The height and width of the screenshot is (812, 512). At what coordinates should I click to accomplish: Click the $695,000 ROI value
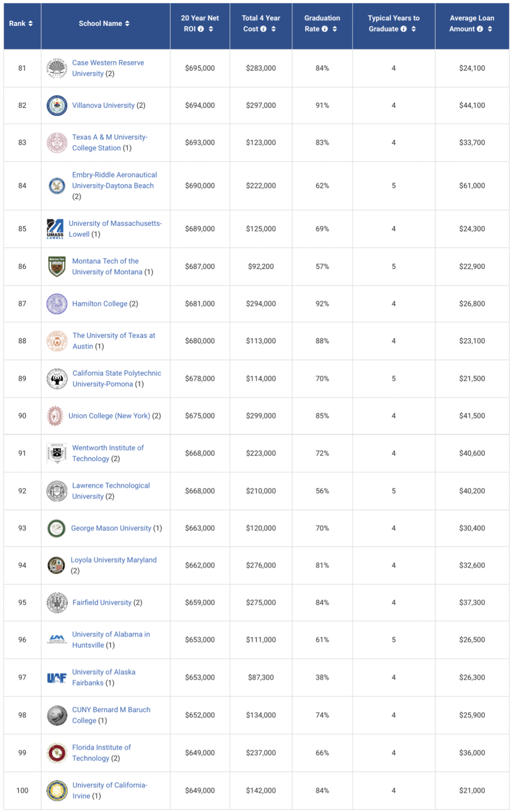200,68
